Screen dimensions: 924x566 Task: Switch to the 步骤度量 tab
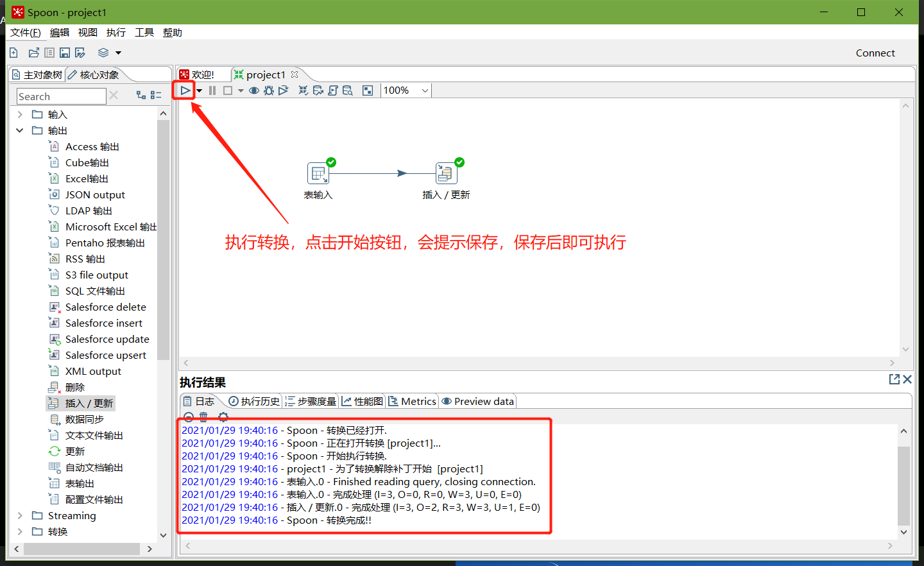coord(311,401)
